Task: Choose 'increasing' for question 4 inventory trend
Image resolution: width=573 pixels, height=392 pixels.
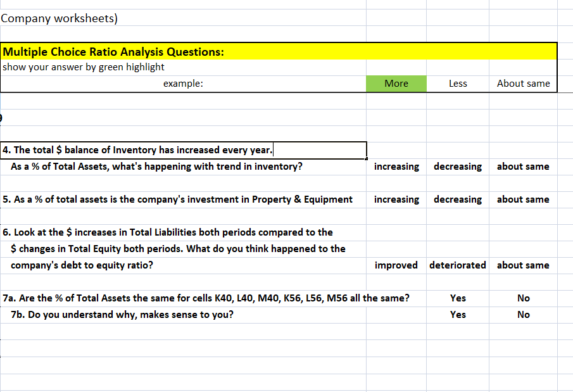Action: click(396, 167)
